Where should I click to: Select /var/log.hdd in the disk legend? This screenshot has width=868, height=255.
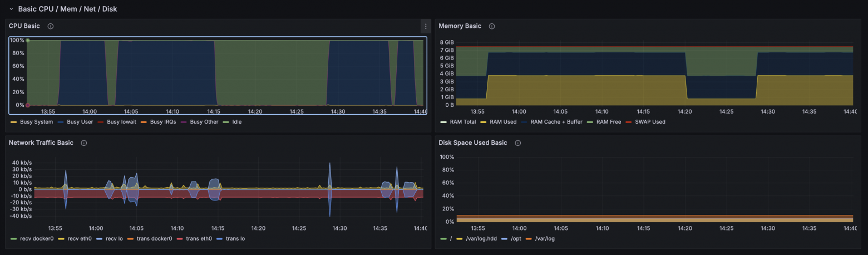(475, 239)
